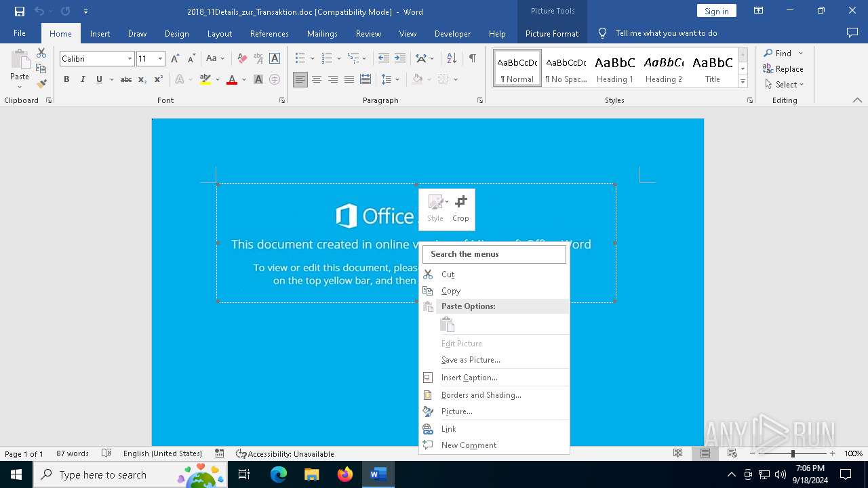Choose Save as Picture in context menu

494,360
